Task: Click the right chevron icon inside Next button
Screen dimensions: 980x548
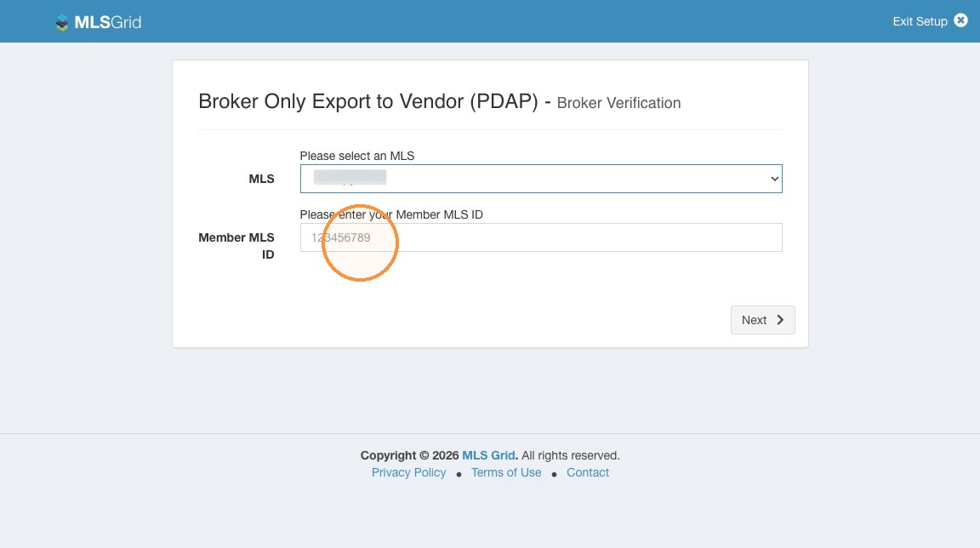Action: click(780, 320)
